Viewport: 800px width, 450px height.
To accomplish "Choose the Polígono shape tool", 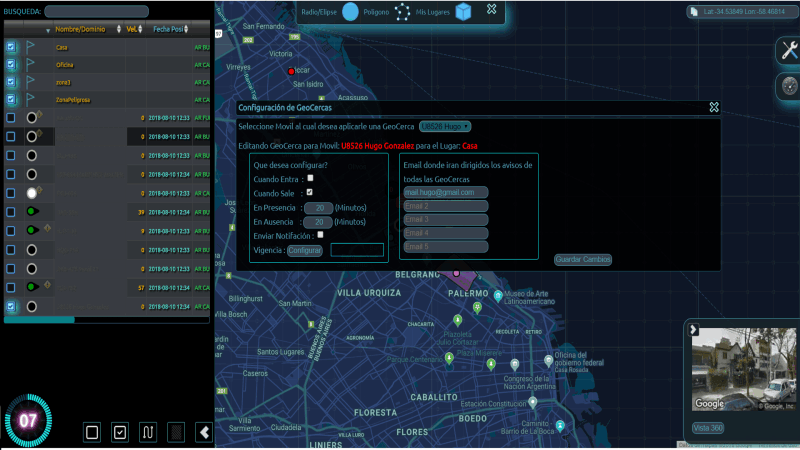I will [x=403, y=12].
